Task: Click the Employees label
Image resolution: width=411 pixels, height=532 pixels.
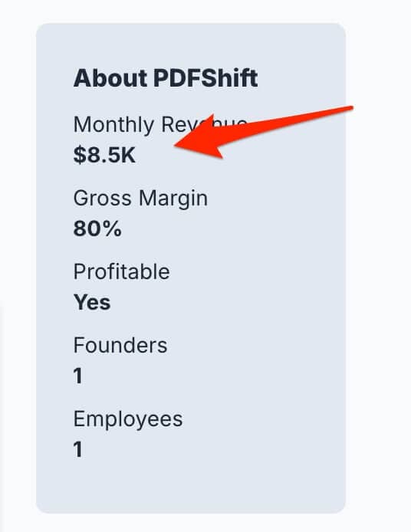Action: click(128, 419)
